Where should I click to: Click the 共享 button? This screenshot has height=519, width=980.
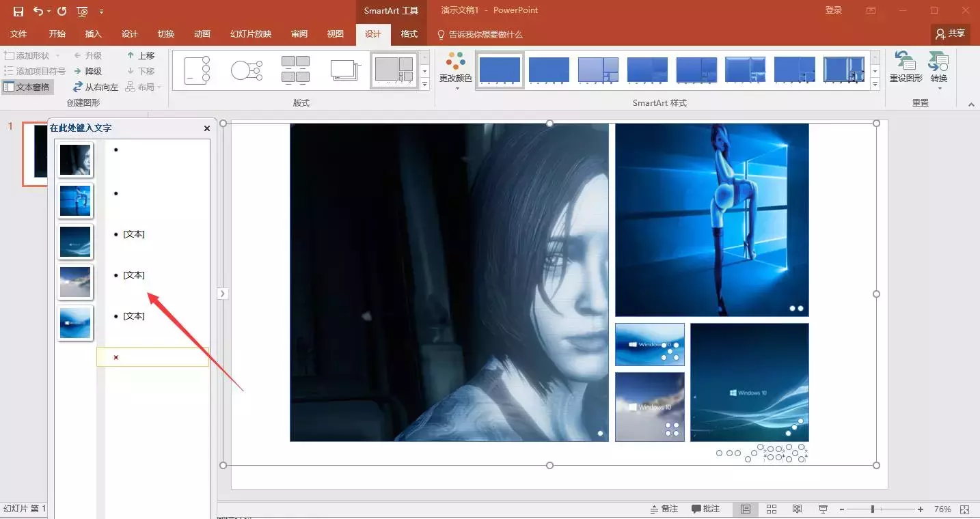click(x=951, y=33)
